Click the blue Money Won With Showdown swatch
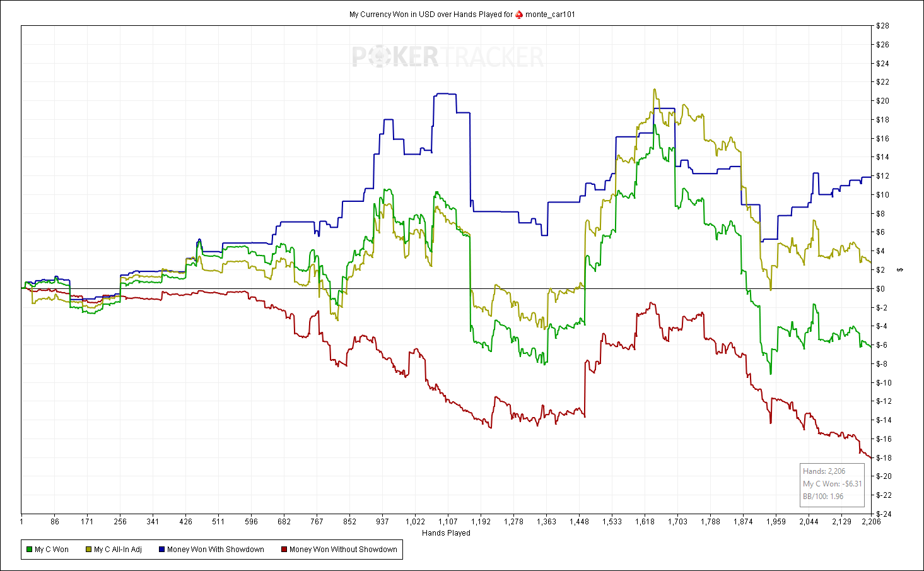924x571 pixels. [161, 550]
